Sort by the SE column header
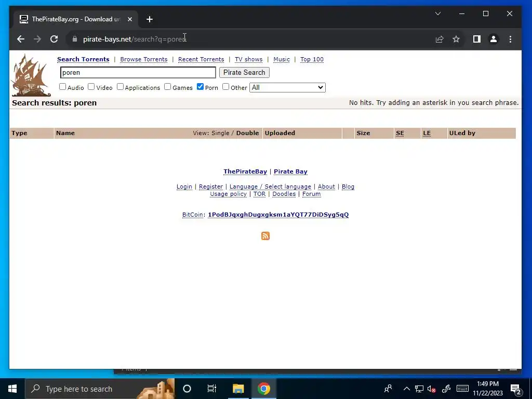Image resolution: width=532 pixels, height=399 pixels. pyautogui.click(x=400, y=133)
